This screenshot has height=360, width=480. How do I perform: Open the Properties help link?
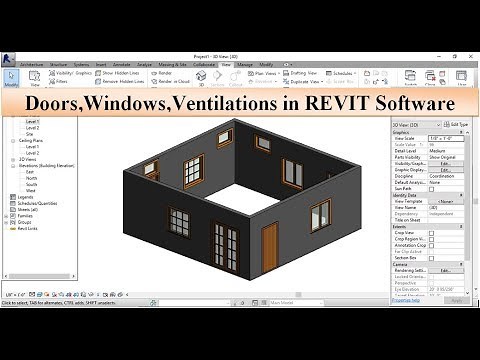[x=406, y=300]
